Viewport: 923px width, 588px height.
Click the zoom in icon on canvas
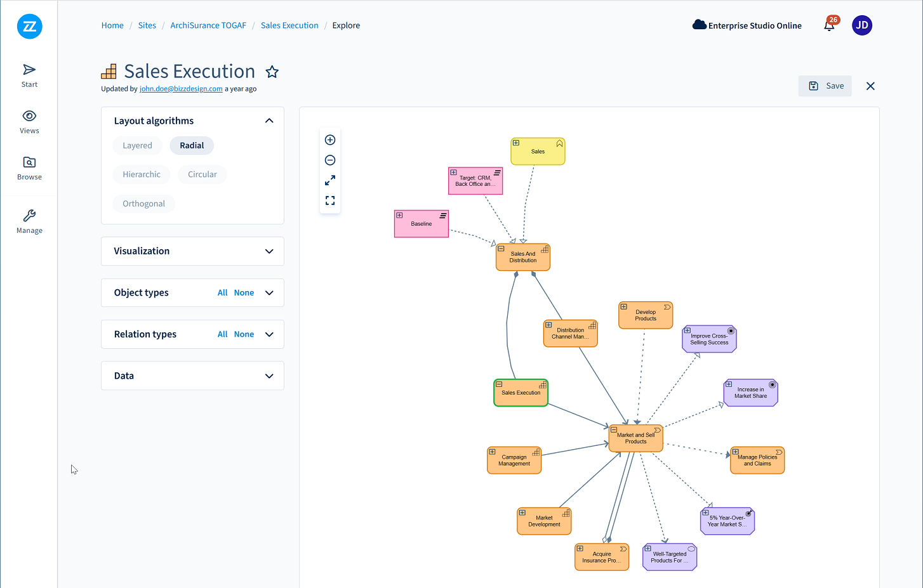[x=330, y=140]
